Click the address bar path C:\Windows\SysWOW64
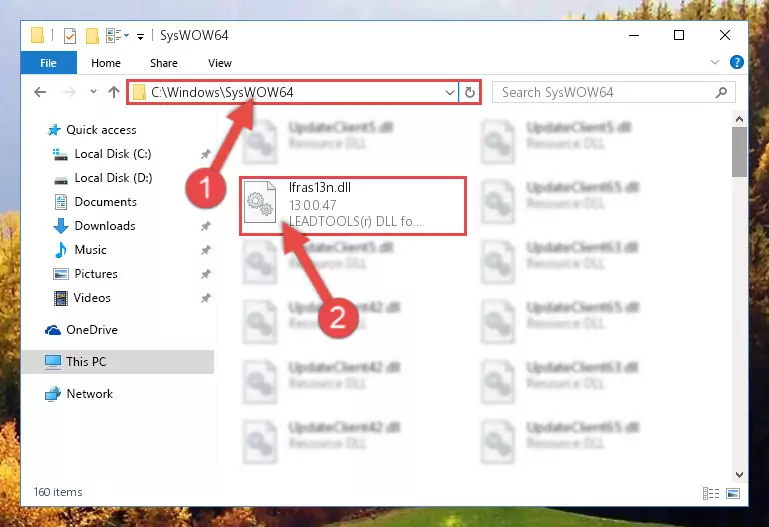Viewport: 769px width, 527px height. tap(222, 92)
